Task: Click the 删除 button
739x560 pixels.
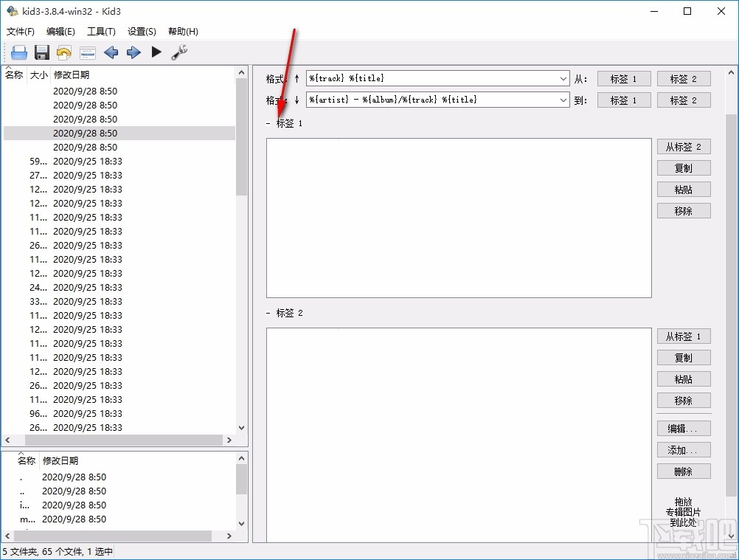Action: (x=684, y=471)
